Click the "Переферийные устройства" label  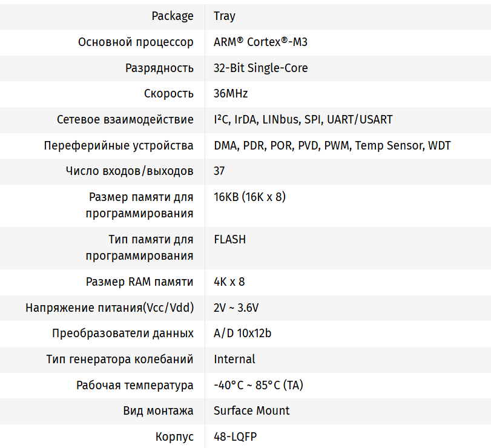click(x=119, y=145)
